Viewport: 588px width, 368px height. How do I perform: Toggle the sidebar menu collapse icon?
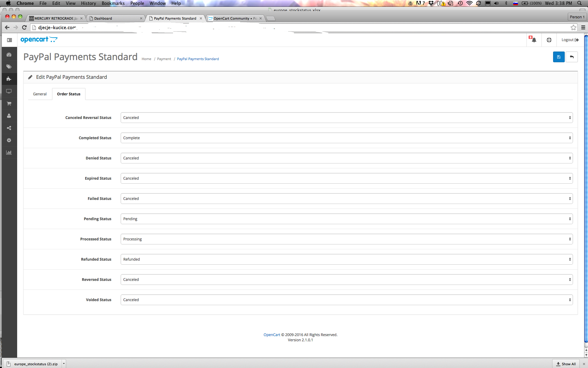9,40
